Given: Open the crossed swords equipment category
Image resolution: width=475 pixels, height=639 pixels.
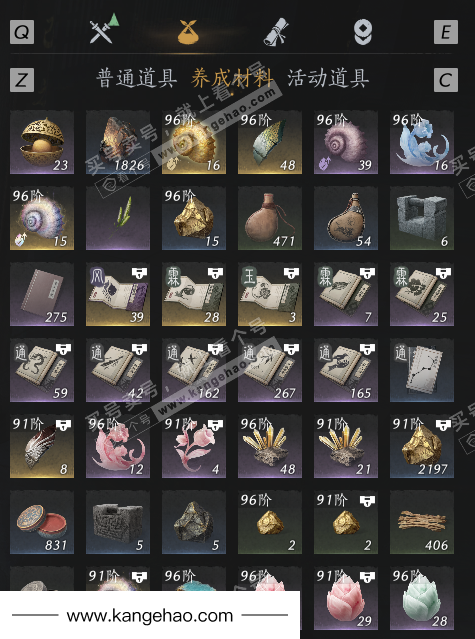Looking at the screenshot, I should [103, 29].
